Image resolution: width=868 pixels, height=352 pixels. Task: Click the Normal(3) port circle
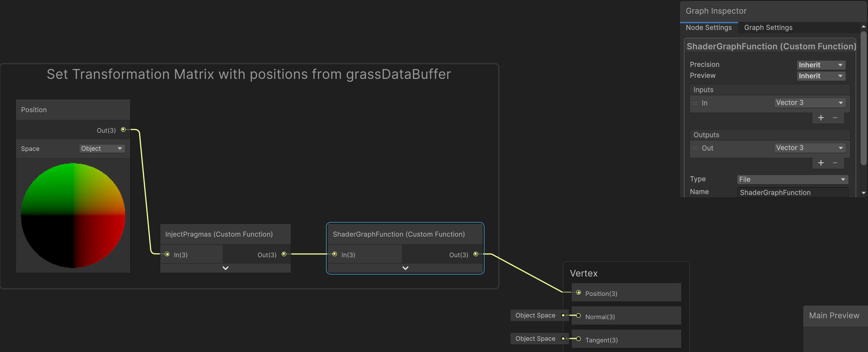[579, 316]
